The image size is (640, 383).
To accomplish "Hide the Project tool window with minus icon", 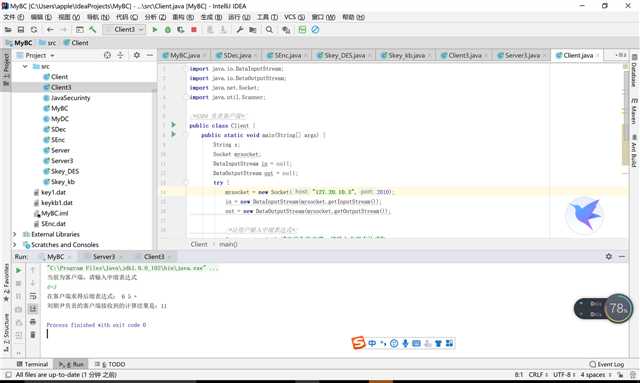I will pos(150,55).
